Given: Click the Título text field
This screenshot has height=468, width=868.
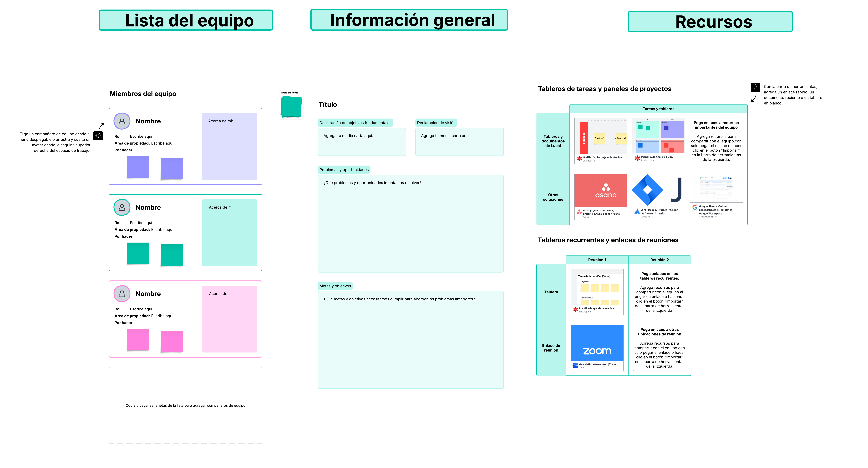Looking at the screenshot, I should [x=328, y=104].
